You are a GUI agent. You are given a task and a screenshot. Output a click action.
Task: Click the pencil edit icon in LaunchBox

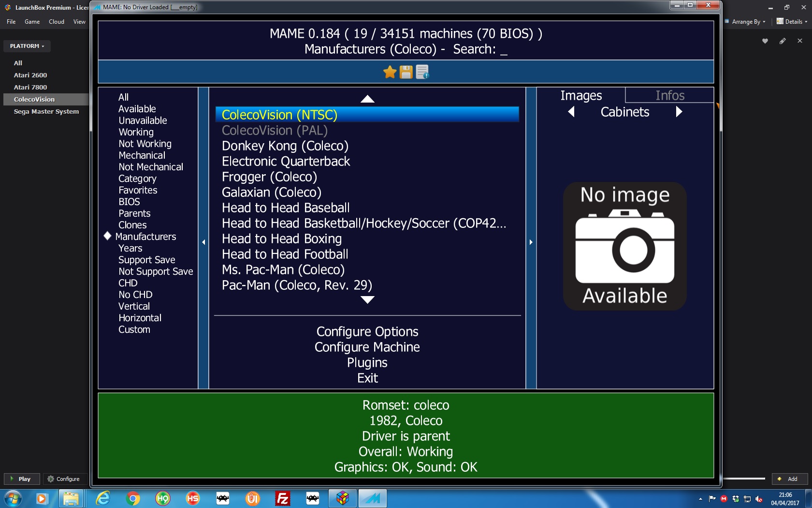tap(783, 41)
